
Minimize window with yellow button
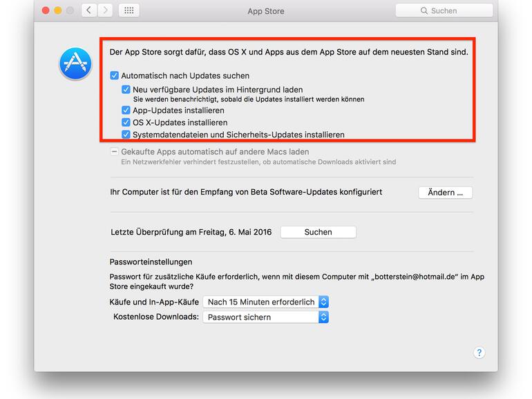point(58,10)
